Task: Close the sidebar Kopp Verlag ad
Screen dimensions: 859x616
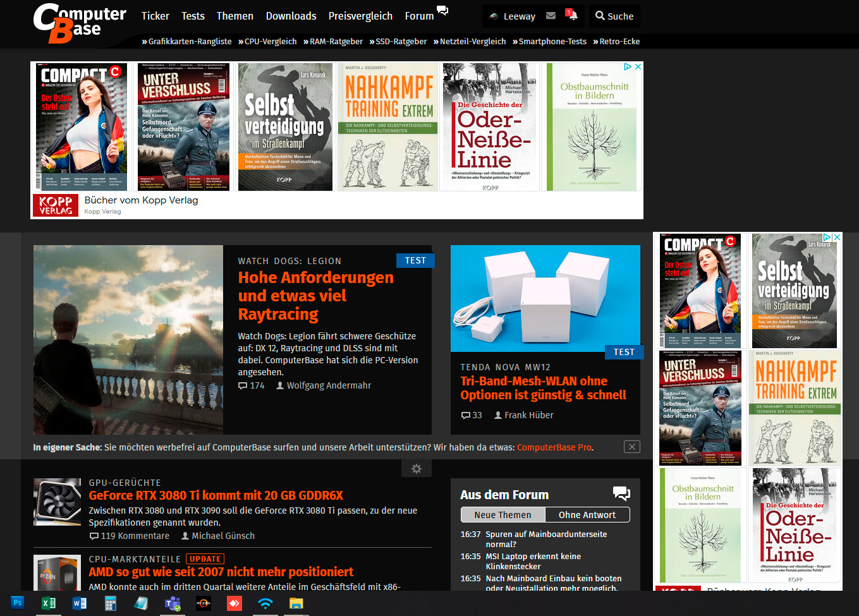Action: (x=838, y=238)
